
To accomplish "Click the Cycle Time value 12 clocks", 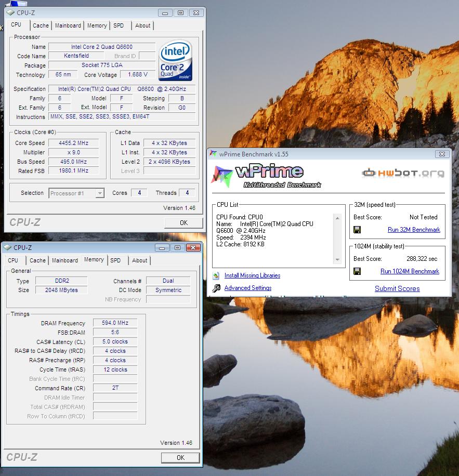I will [115, 369].
